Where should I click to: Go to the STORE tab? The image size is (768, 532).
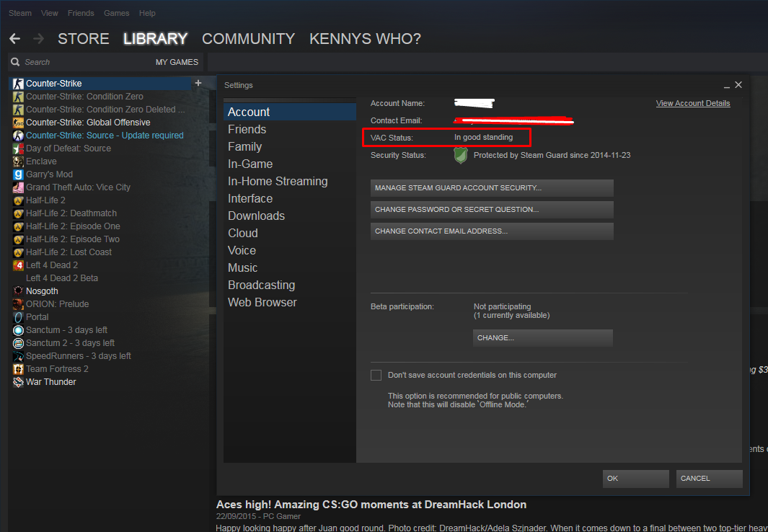pos(83,39)
